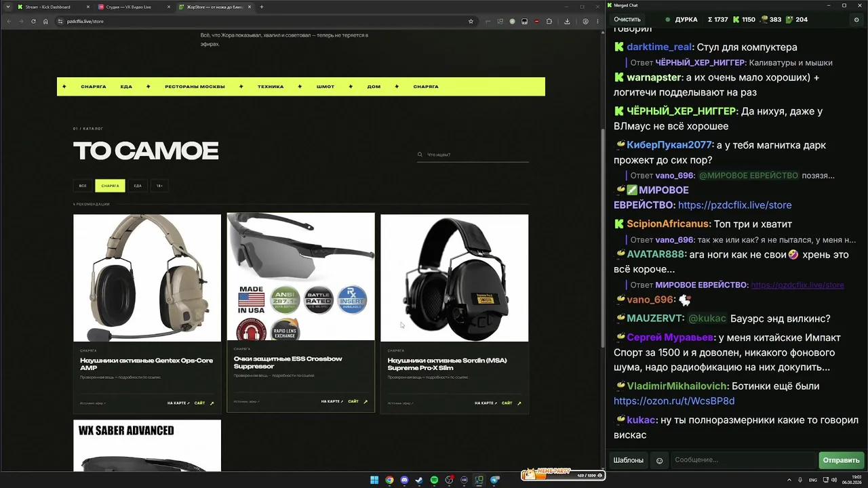Image resolution: width=868 pixels, height=488 pixels.
Task: Open ДОМ category in yellow bar
Action: 374,87
